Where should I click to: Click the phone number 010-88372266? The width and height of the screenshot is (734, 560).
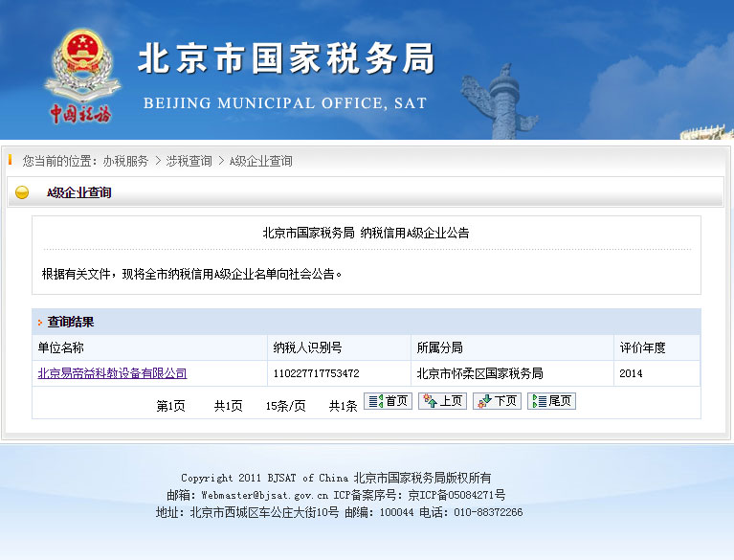coord(488,512)
